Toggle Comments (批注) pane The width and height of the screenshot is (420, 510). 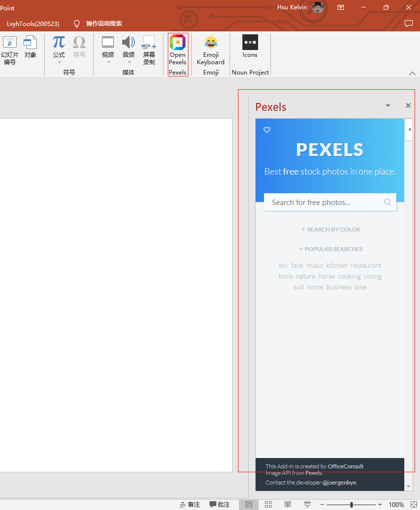[220, 505]
